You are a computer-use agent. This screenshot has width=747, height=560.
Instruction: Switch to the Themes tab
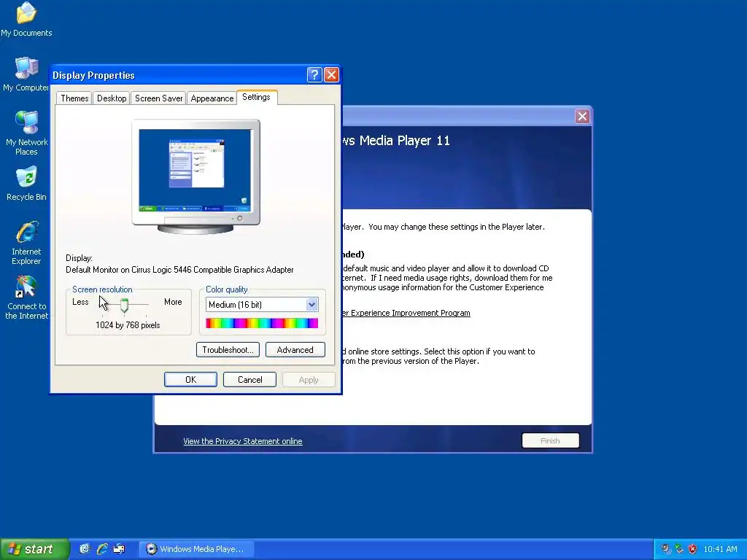point(74,98)
